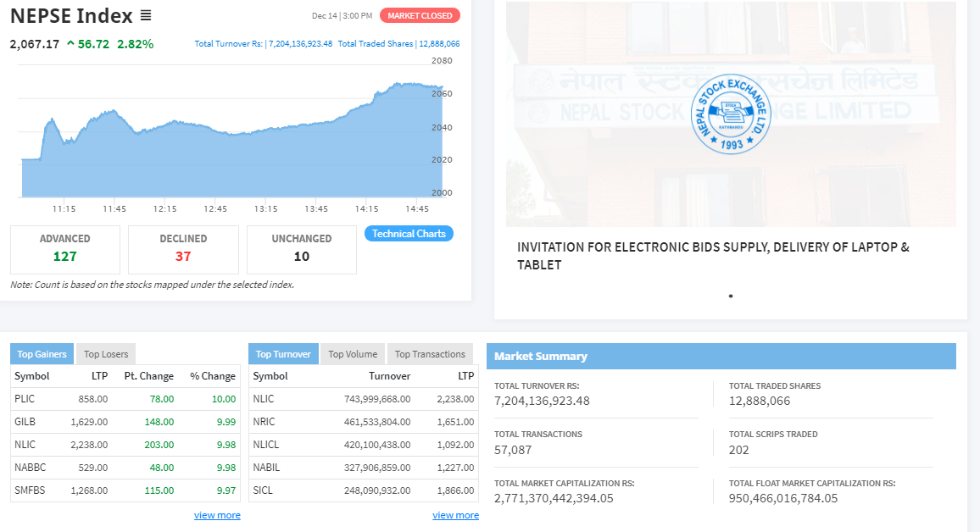The image size is (980, 532).
Task: Click the MARKET CLOSED status badge
Action: coord(420,15)
